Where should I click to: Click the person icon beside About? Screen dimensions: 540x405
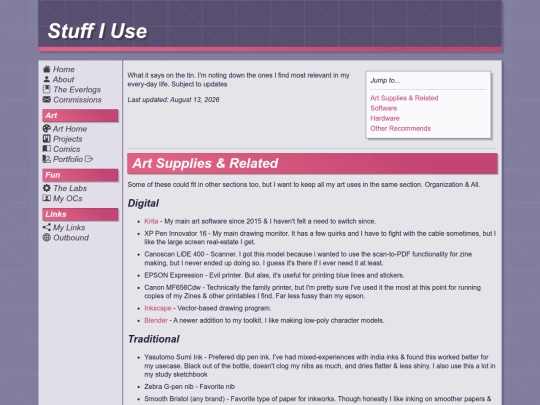pos(46,79)
